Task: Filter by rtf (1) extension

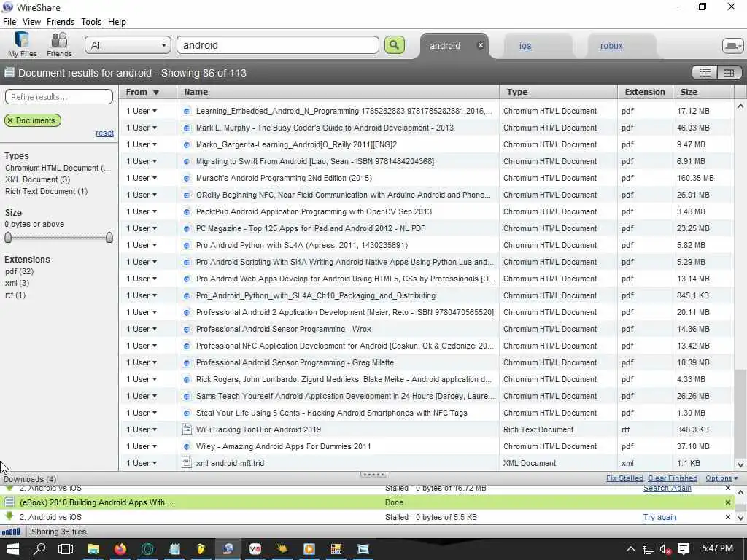Action: (x=15, y=295)
